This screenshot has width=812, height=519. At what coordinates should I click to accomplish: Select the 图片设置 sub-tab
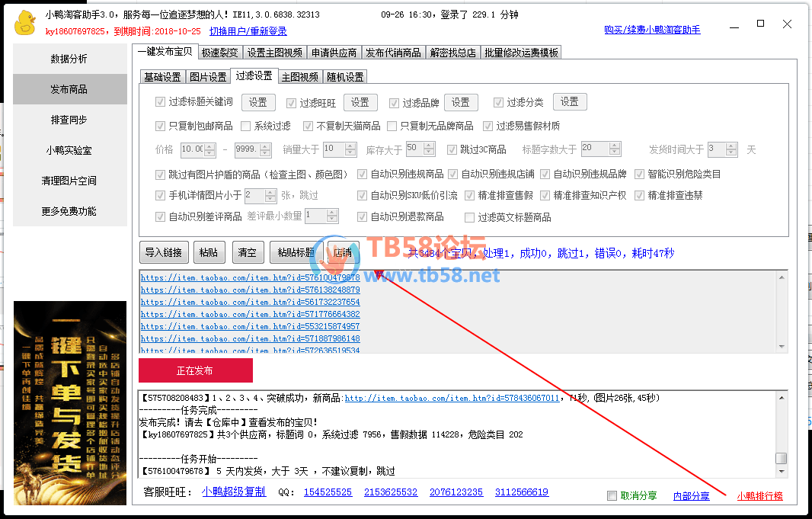[208, 77]
